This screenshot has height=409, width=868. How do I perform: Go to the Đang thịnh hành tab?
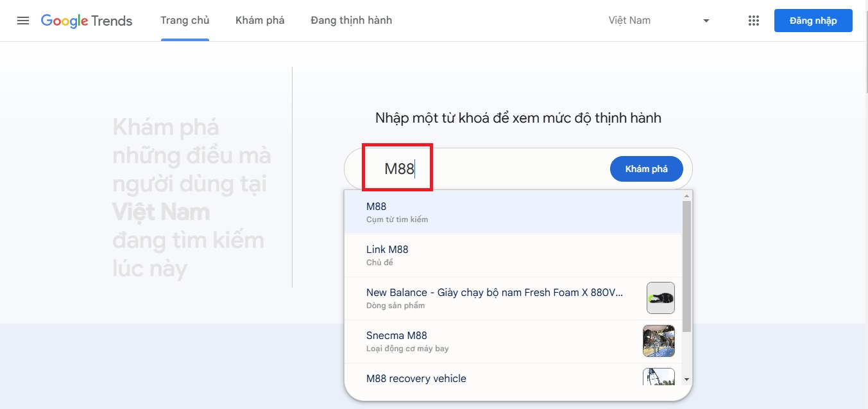pyautogui.click(x=351, y=21)
